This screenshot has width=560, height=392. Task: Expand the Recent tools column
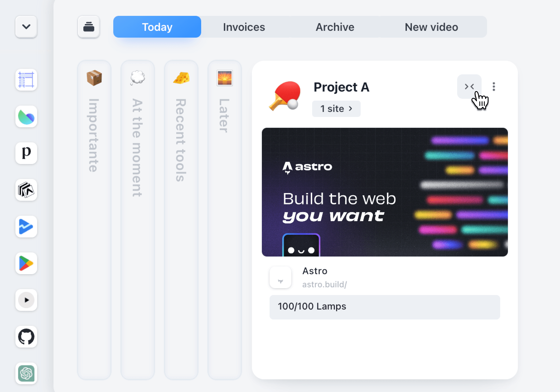point(181,220)
